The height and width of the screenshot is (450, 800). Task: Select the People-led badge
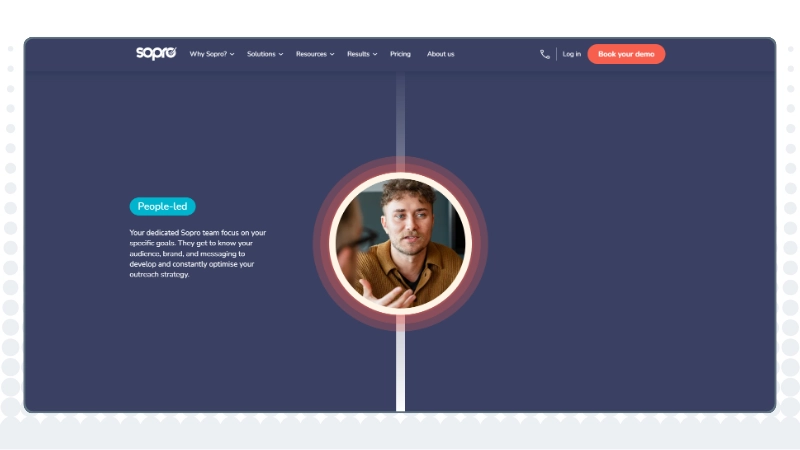(x=162, y=207)
